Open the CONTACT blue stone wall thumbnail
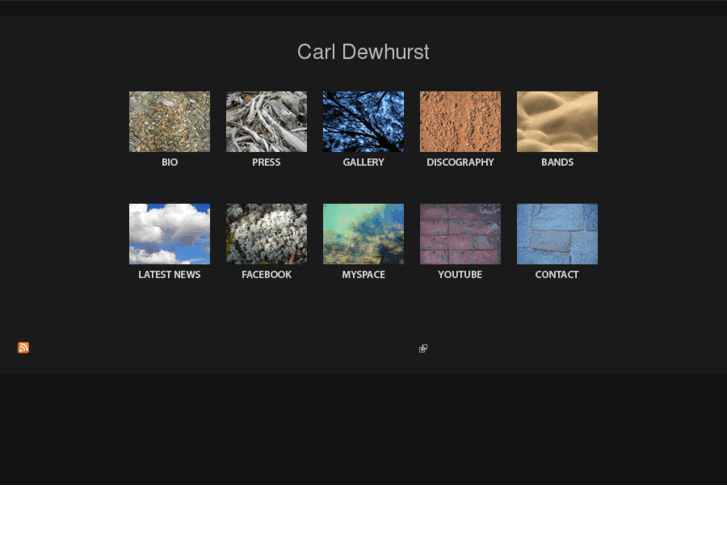The image size is (727, 545). tap(557, 234)
